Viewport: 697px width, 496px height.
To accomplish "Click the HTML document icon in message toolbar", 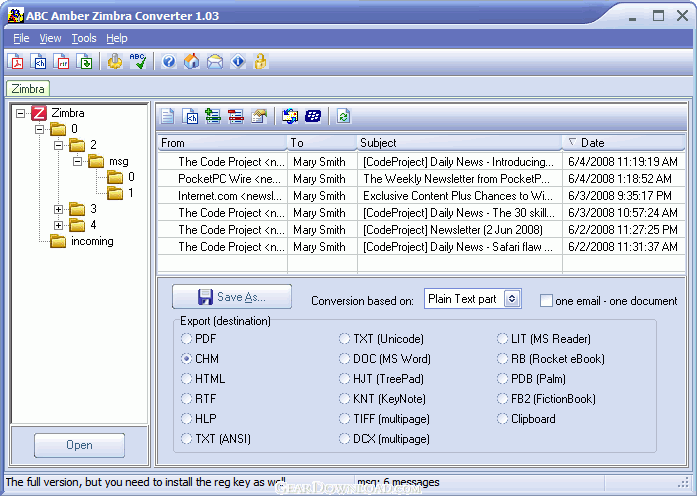I will 190,116.
